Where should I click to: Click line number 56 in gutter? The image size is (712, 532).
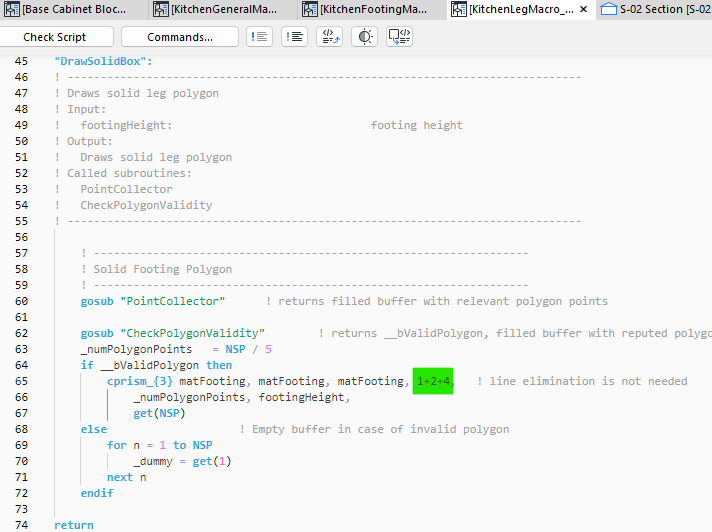[x=21, y=237]
